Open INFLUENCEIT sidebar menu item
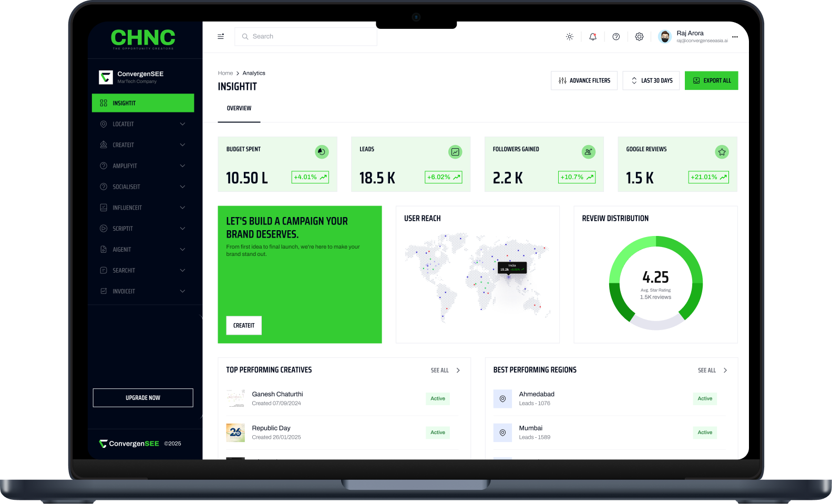The image size is (832, 504). [x=143, y=208]
